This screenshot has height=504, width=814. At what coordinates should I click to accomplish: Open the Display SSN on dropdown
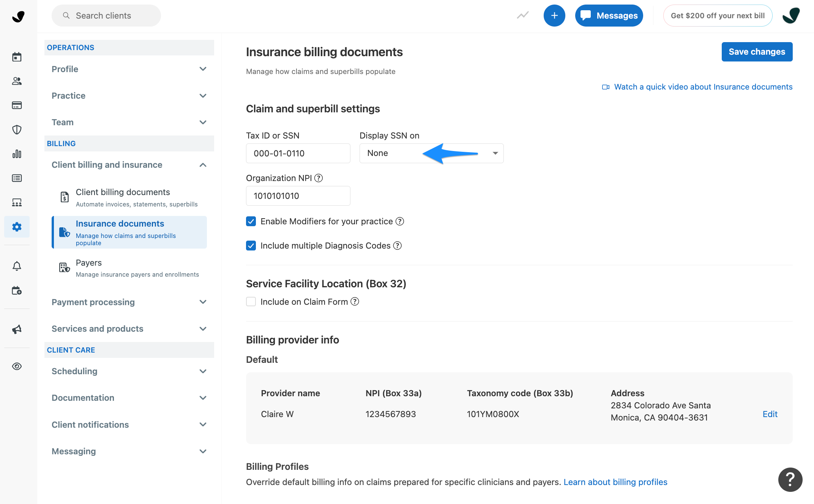(x=431, y=153)
